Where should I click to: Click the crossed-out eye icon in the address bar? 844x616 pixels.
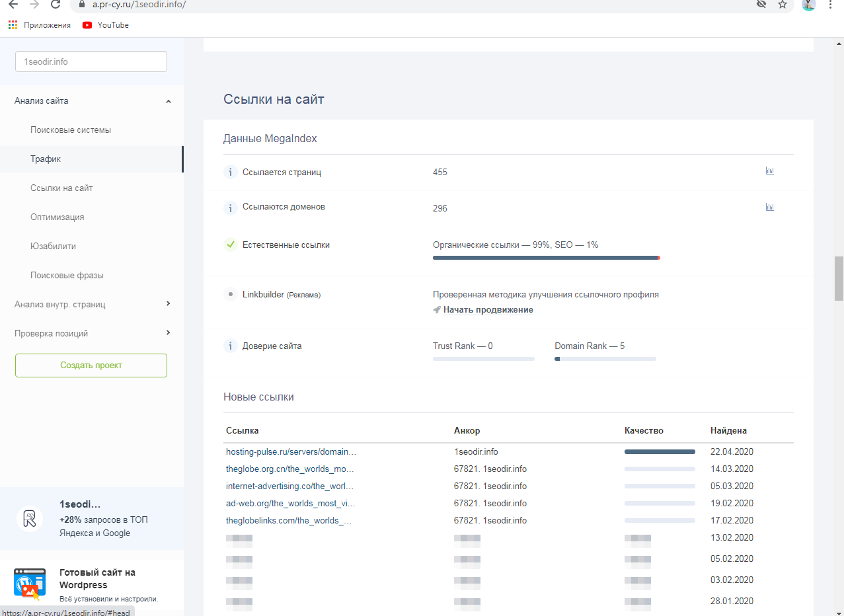[761, 5]
